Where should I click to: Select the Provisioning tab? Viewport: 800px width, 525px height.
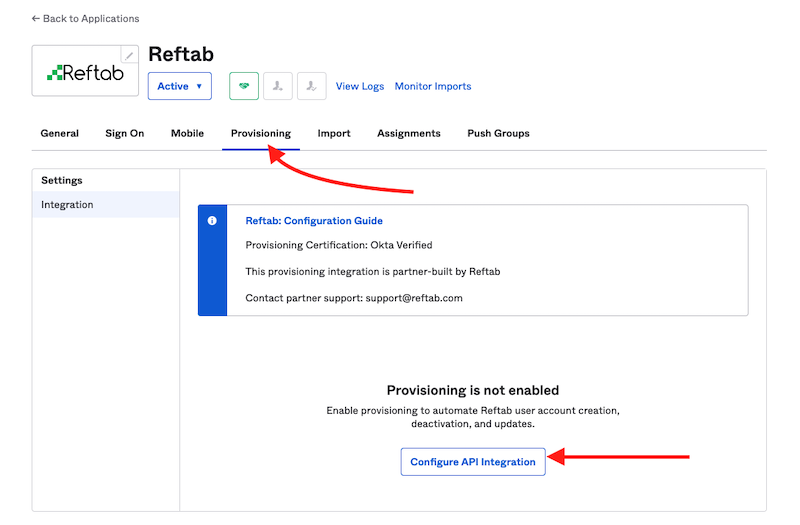coord(261,133)
